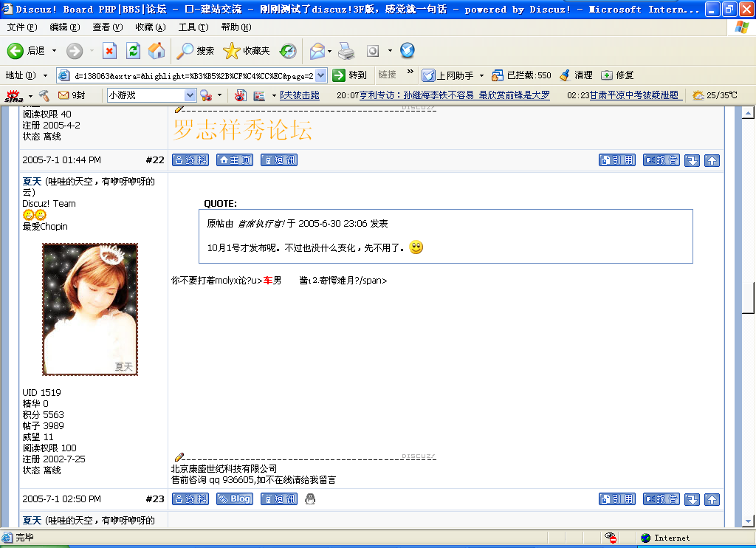This screenshot has height=548, width=756.
Task: Open the 工具(T) menu
Action: (193, 27)
